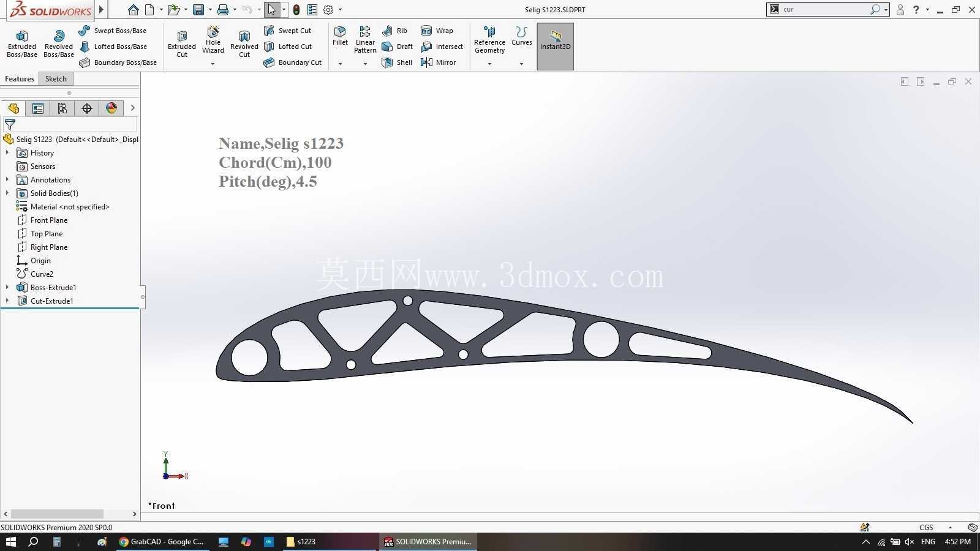Image resolution: width=980 pixels, height=551 pixels.
Task: Switch to the Sketch tab
Action: click(56, 79)
